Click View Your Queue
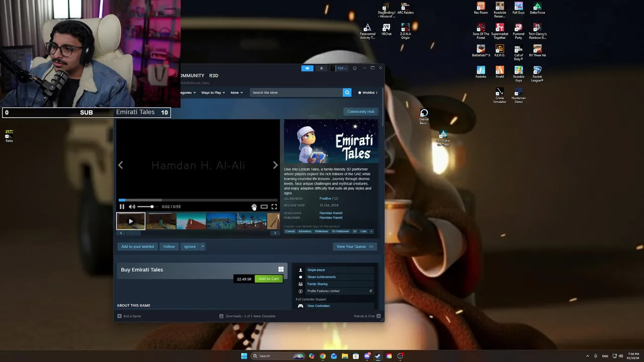This screenshot has width=644, height=362. click(x=355, y=246)
